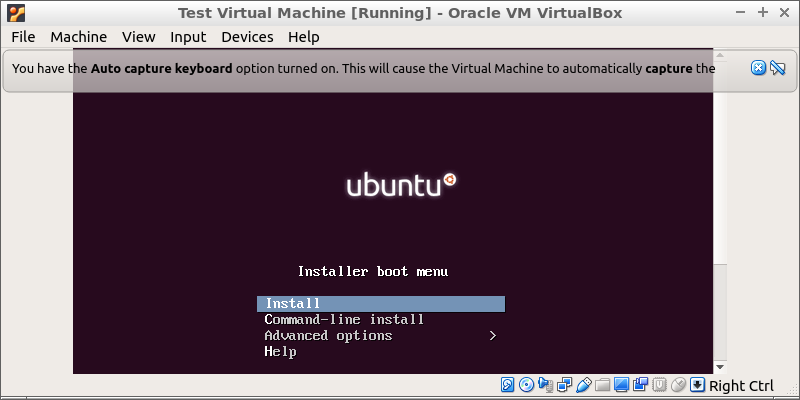Open the File menu

(23, 37)
